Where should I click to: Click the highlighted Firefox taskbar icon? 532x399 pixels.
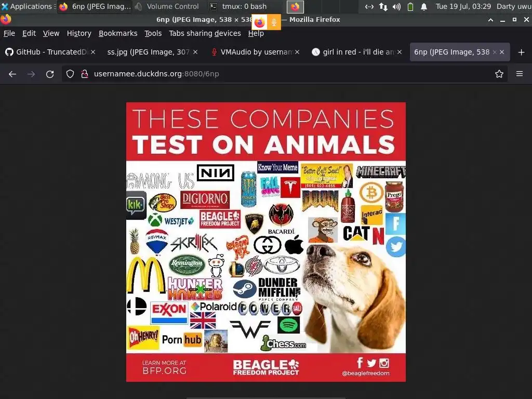click(x=295, y=6)
